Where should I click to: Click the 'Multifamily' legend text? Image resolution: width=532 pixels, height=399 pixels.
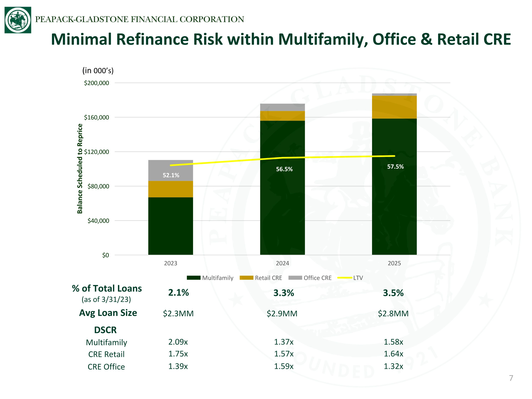[x=218, y=278]
